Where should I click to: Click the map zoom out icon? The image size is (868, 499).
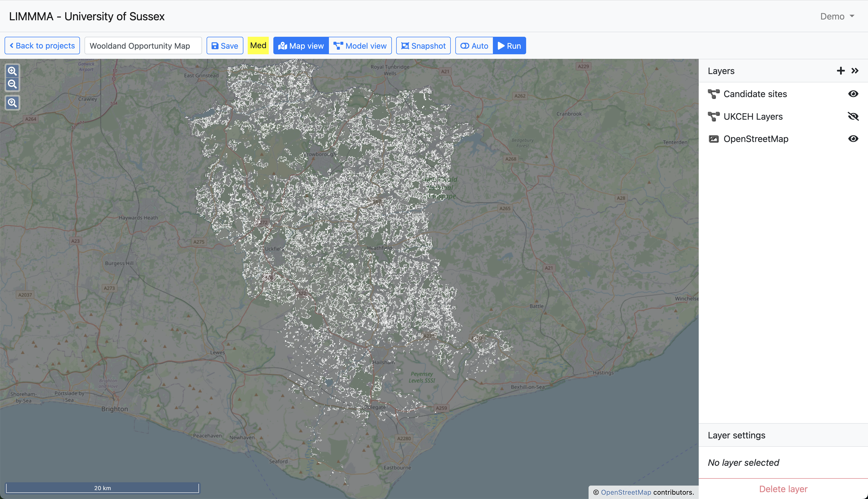tap(12, 84)
